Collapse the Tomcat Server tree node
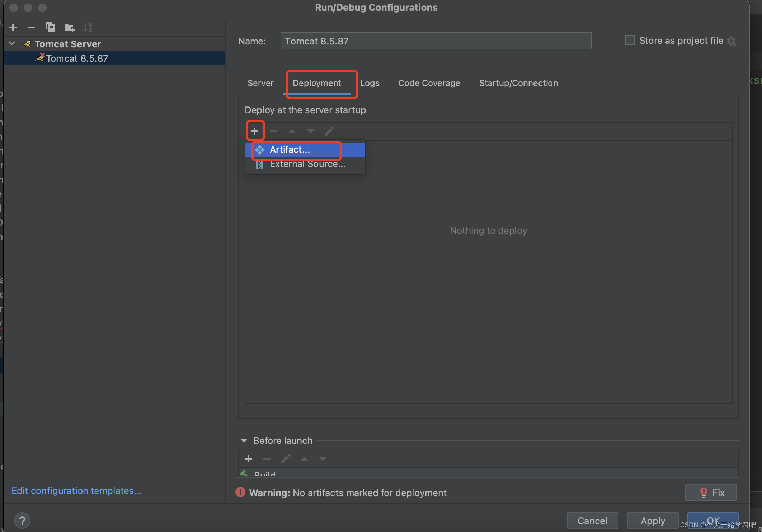The height and width of the screenshot is (532, 762). coord(12,44)
